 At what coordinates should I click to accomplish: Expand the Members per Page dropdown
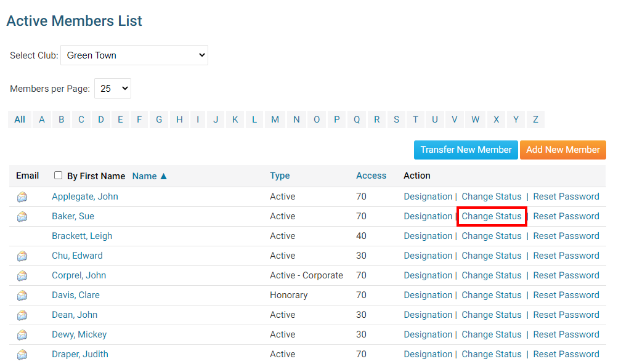coord(112,89)
